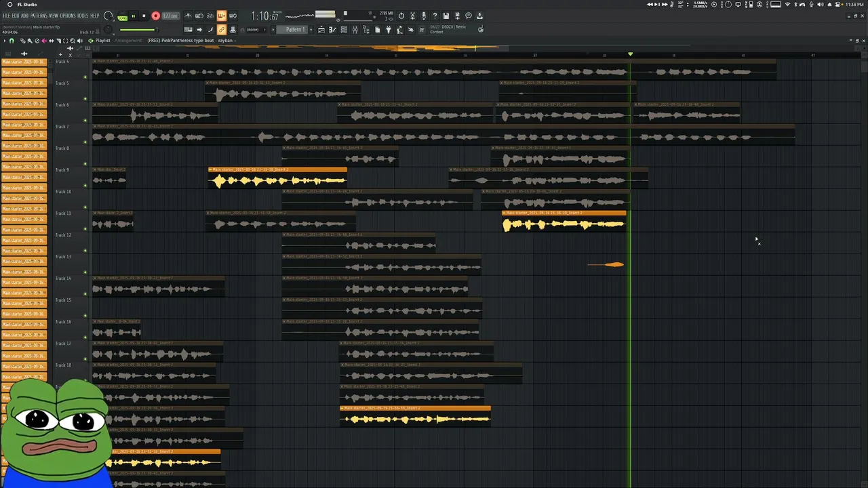This screenshot has width=868, height=488.
Task: Toggle mute LED on Track 4
Action: [x=85, y=77]
